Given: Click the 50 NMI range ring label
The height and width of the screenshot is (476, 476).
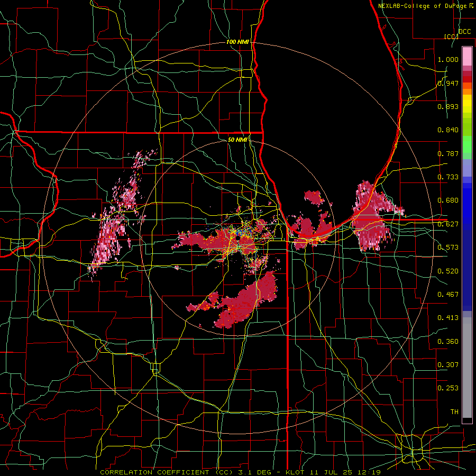Looking at the screenshot, I should pyautogui.click(x=237, y=140).
